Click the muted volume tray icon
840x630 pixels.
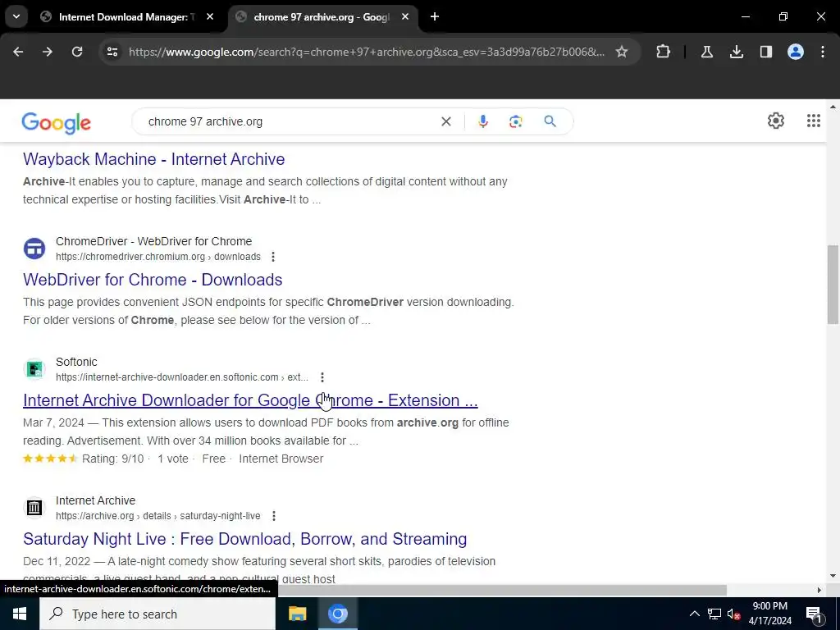coord(734,614)
